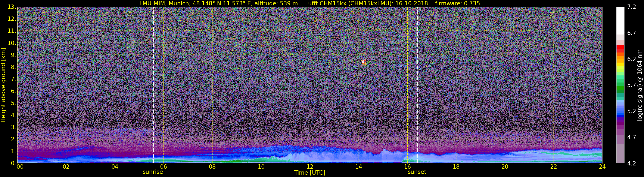Screen dimensions: 644x177
Task: Click the time axis tick label '00'
Action: 20,167
